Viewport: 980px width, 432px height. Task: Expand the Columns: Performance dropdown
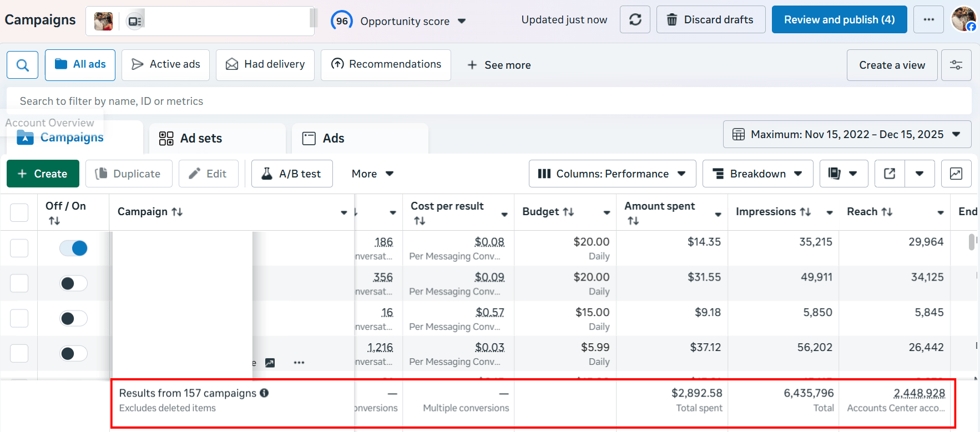pyautogui.click(x=612, y=174)
